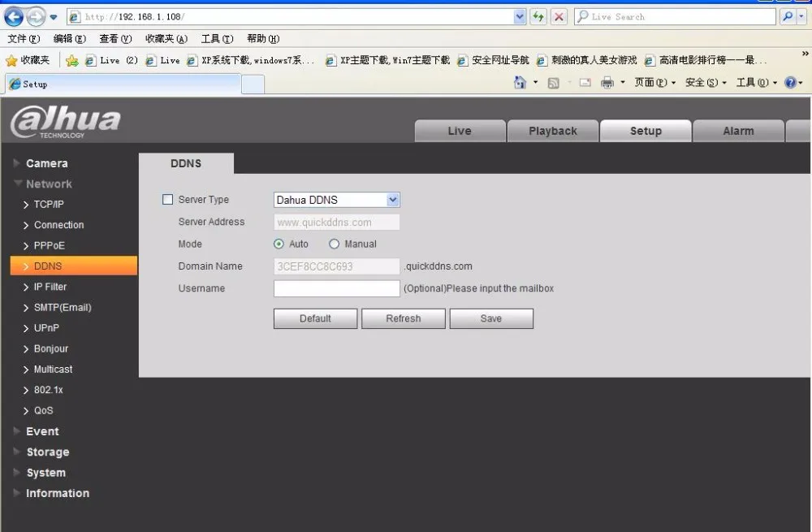The height and width of the screenshot is (532, 812).
Task: Select the Manual mode radio button
Action: [334, 244]
